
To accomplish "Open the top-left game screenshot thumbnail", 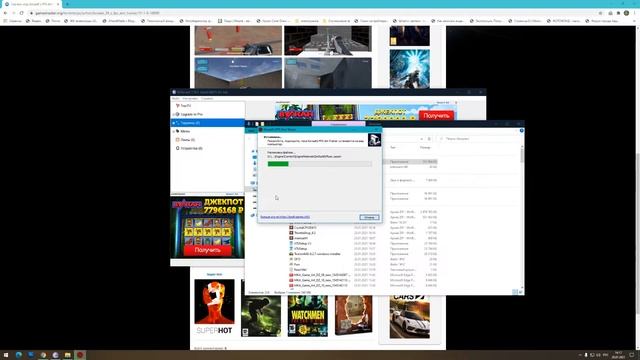I will tap(238, 40).
